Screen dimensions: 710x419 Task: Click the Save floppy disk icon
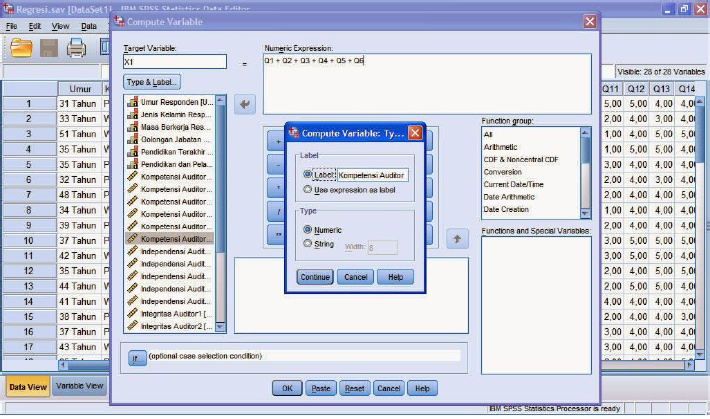(48, 47)
